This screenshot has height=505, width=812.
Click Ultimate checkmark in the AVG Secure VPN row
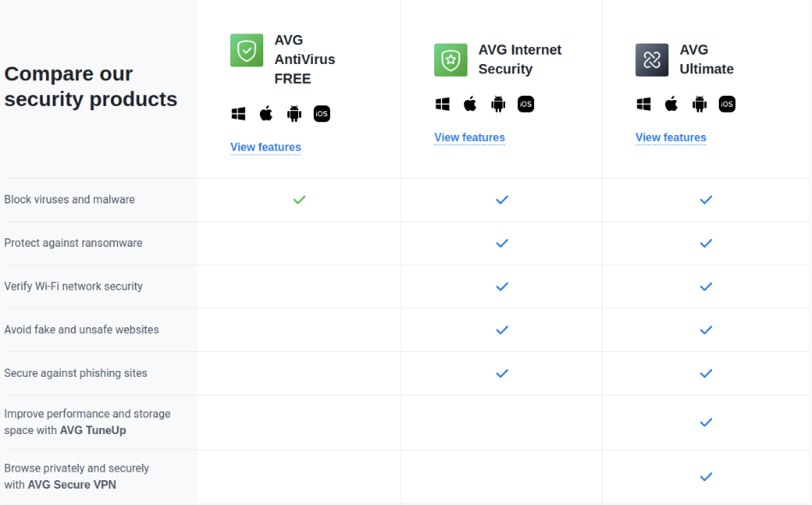click(706, 477)
